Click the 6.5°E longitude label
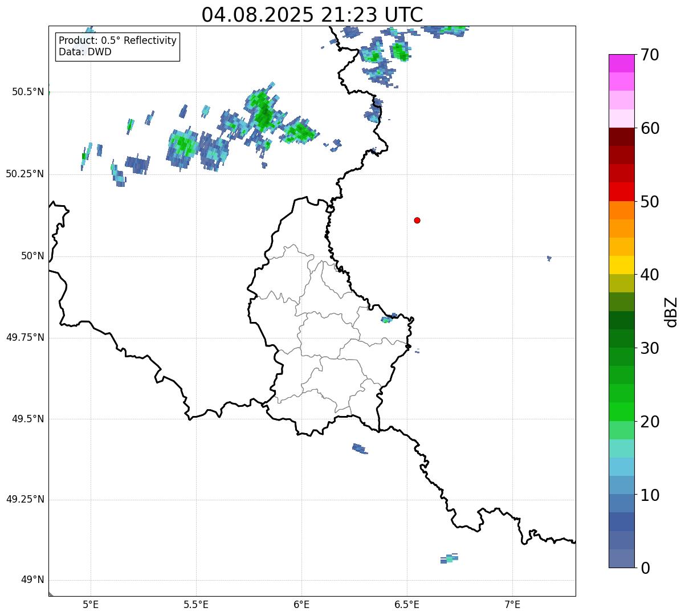Screen dimensions: 685x616 tap(407, 604)
